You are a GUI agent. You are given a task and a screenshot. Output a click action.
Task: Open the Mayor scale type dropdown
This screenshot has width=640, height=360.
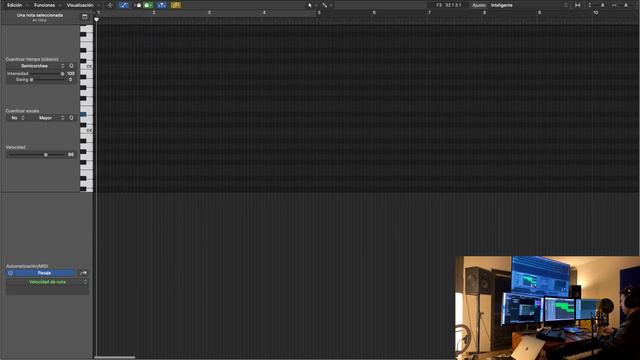click(47, 118)
